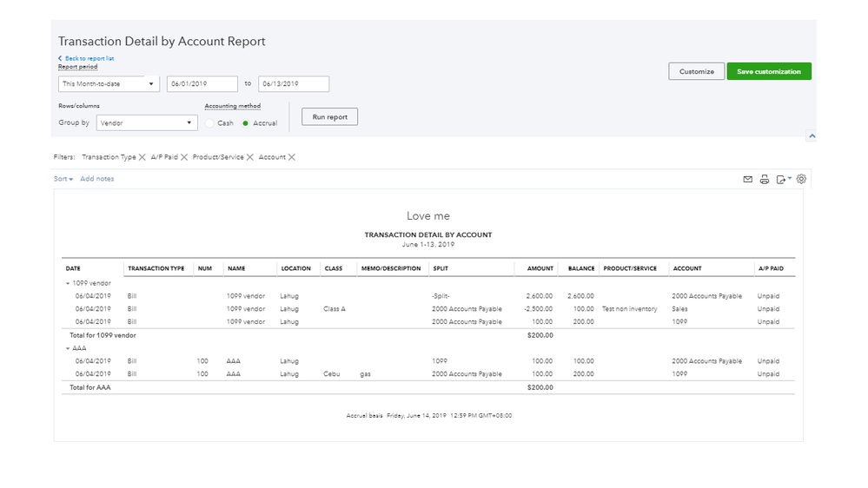
Task: Collapse the AAA vendor group
Action: tap(69, 348)
